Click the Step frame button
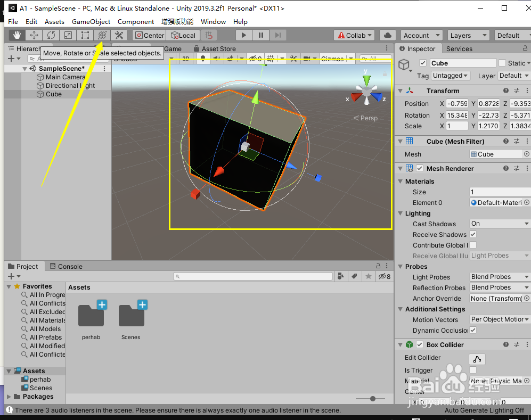The width and height of the screenshot is (531, 420). pyautogui.click(x=277, y=35)
